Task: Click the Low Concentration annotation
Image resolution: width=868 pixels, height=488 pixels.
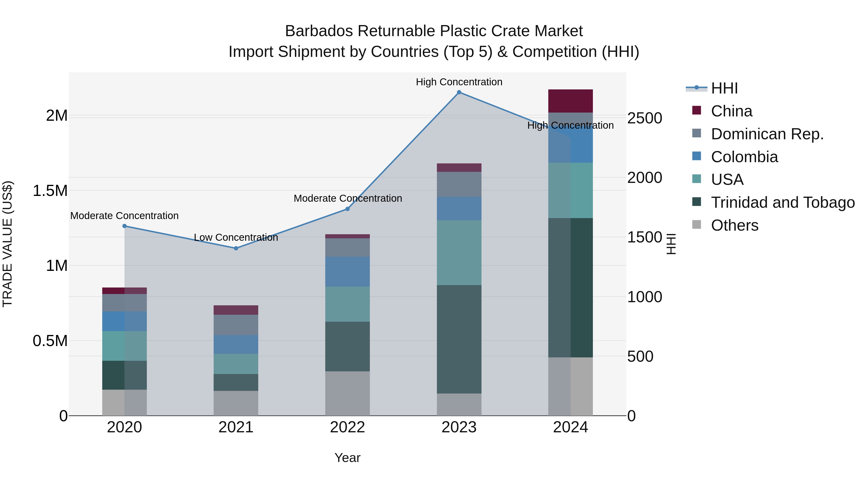Action: point(236,237)
